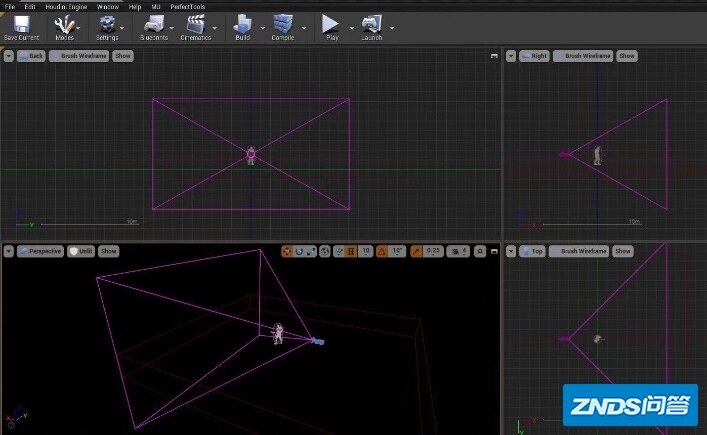Click Show button in Perspective viewport
Screen dimensions: 707x435
109,251
